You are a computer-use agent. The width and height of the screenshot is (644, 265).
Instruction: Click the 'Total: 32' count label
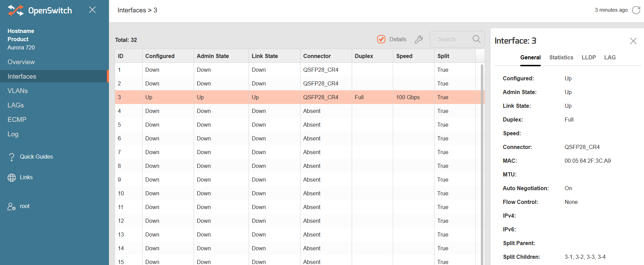(126, 40)
